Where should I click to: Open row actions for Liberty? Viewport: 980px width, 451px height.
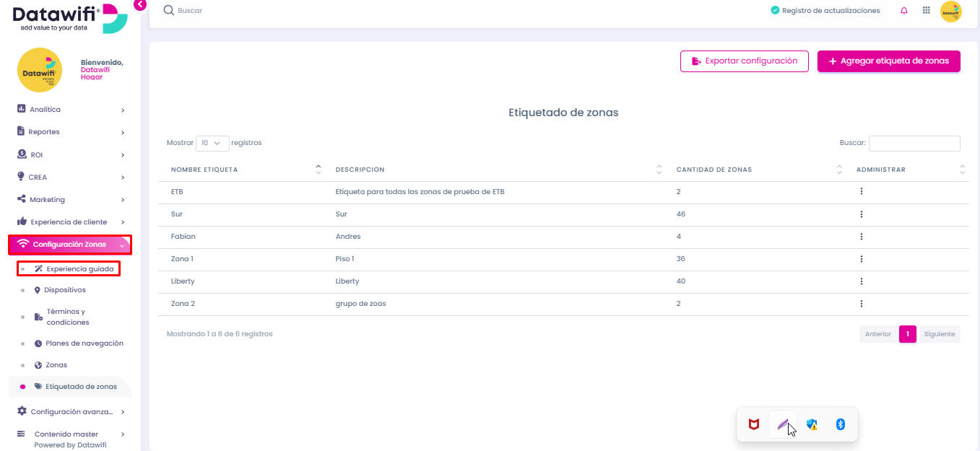click(x=862, y=281)
